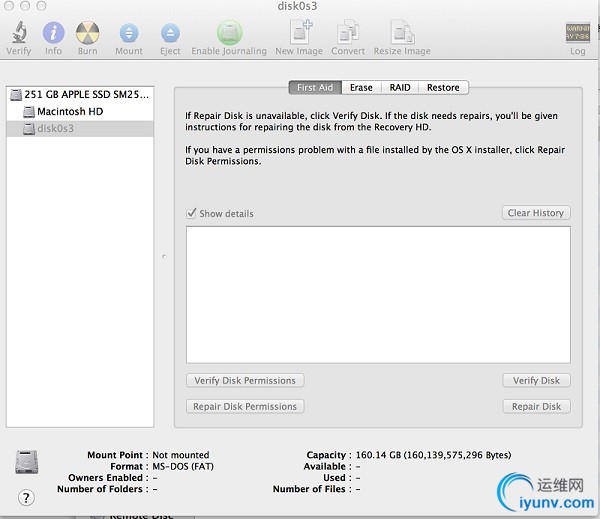Viewport: 600px width, 519px height.
Task: Click the capacity value '160.14 GB'
Action: pyautogui.click(x=378, y=455)
